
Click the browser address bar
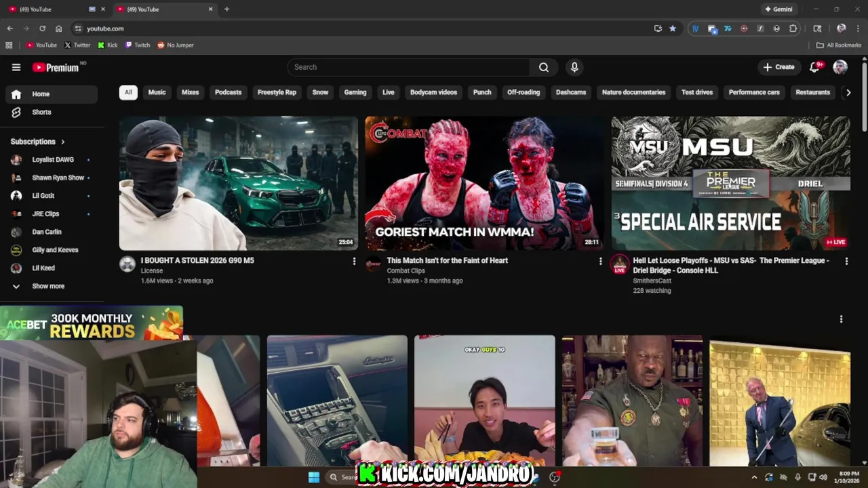pyautogui.click(x=366, y=28)
